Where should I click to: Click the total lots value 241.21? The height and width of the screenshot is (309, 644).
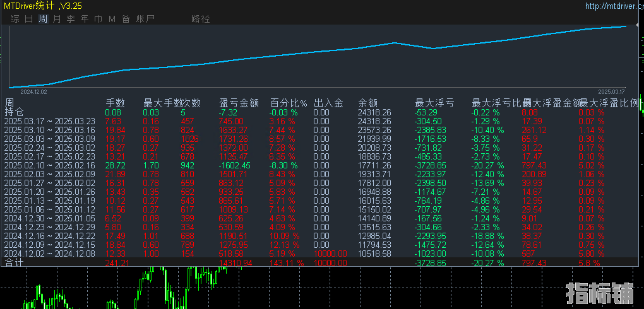coord(117,263)
